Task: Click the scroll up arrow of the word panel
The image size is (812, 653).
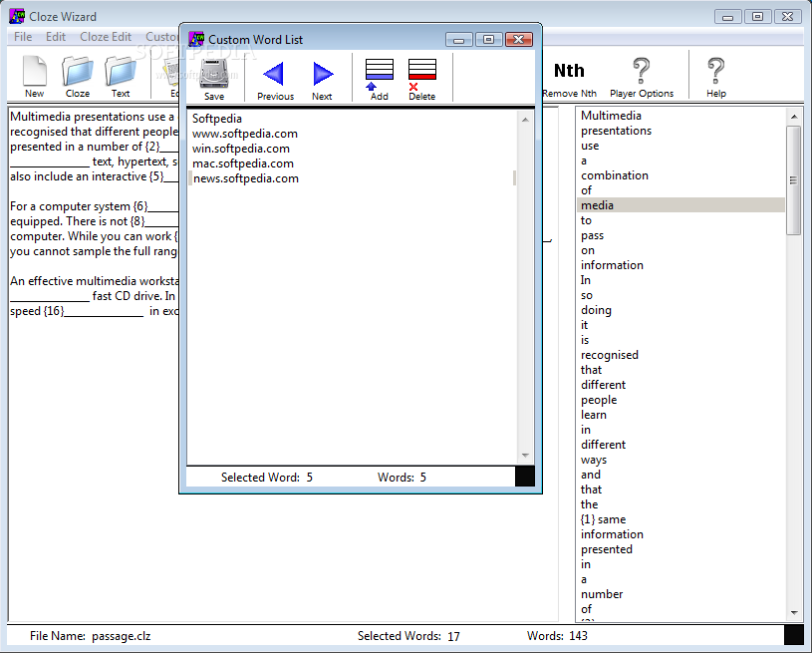Action: (x=794, y=117)
